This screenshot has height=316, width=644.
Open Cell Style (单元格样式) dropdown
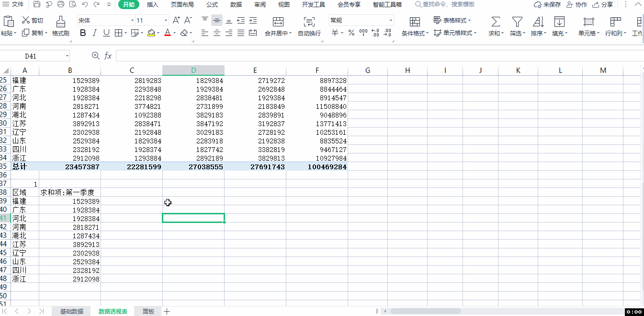[x=455, y=33]
